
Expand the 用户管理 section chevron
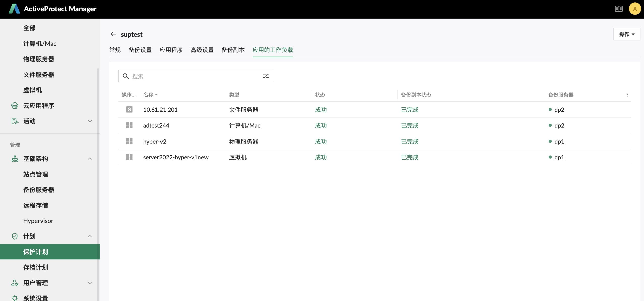[90, 283]
